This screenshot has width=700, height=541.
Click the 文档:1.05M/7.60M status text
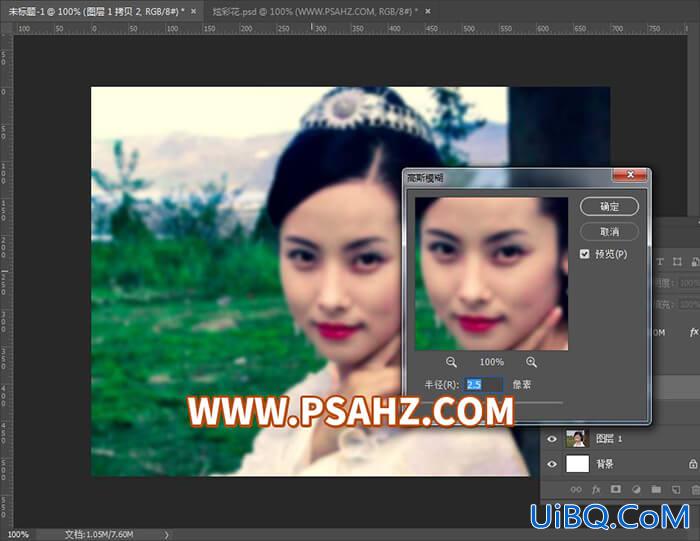coord(99,534)
